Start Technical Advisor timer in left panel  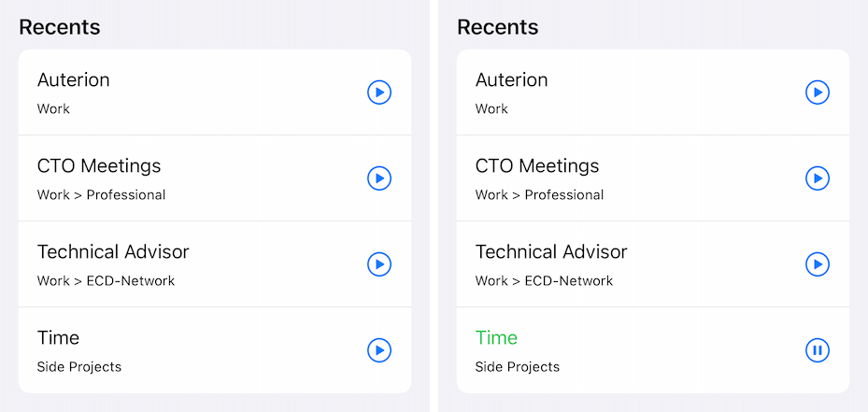(379, 264)
